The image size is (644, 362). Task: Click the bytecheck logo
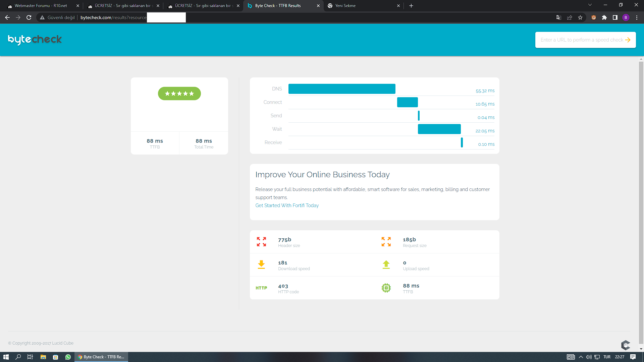35,40
